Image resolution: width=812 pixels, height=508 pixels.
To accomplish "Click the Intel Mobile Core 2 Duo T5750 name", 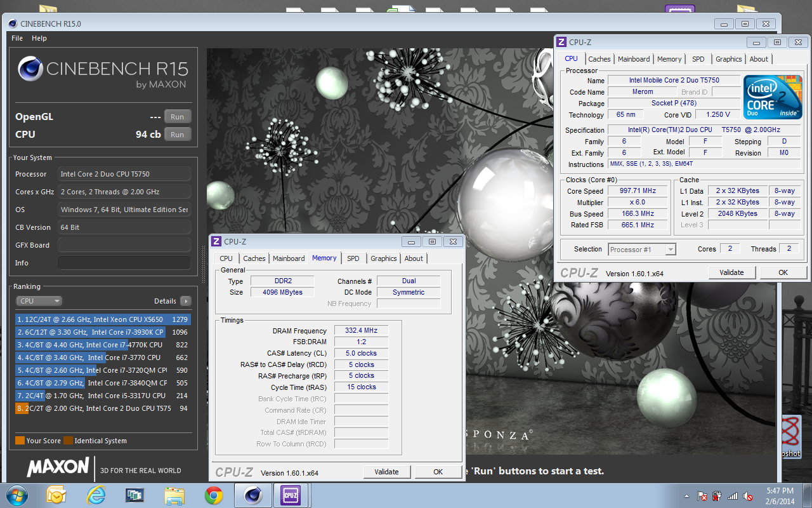I will click(674, 80).
